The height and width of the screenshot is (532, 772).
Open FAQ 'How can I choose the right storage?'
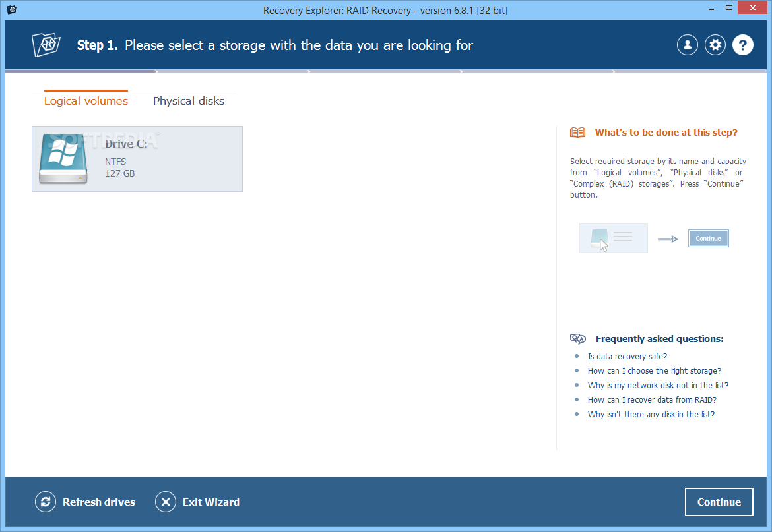tap(655, 370)
